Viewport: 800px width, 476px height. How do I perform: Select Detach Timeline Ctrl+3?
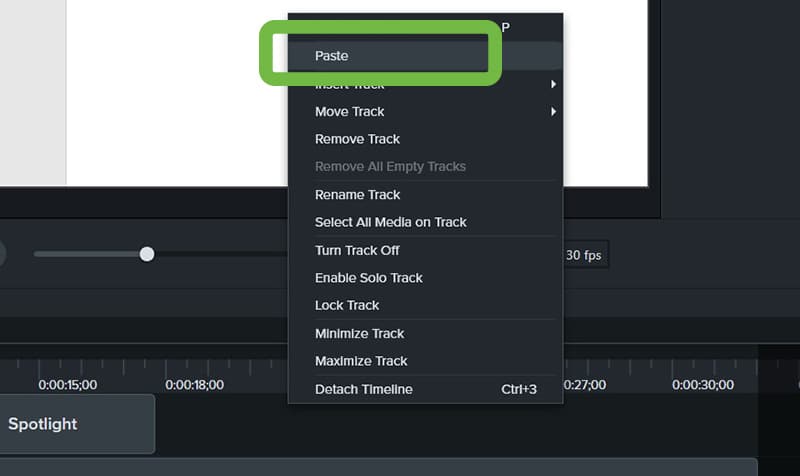tap(425, 389)
